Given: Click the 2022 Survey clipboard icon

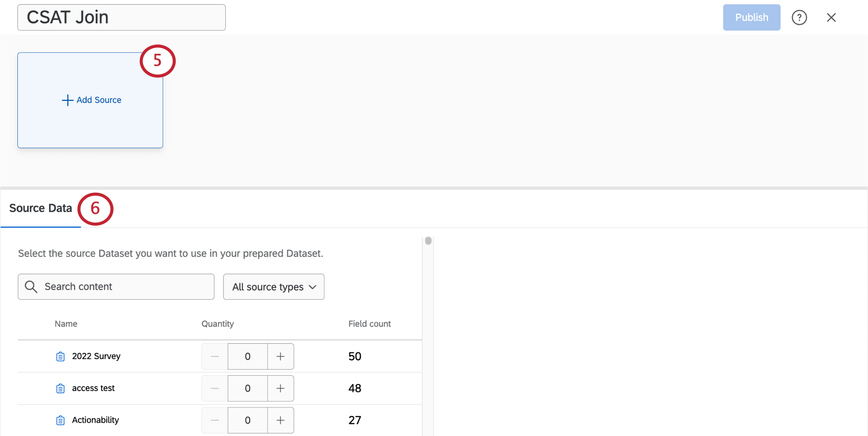Looking at the screenshot, I should pos(60,356).
